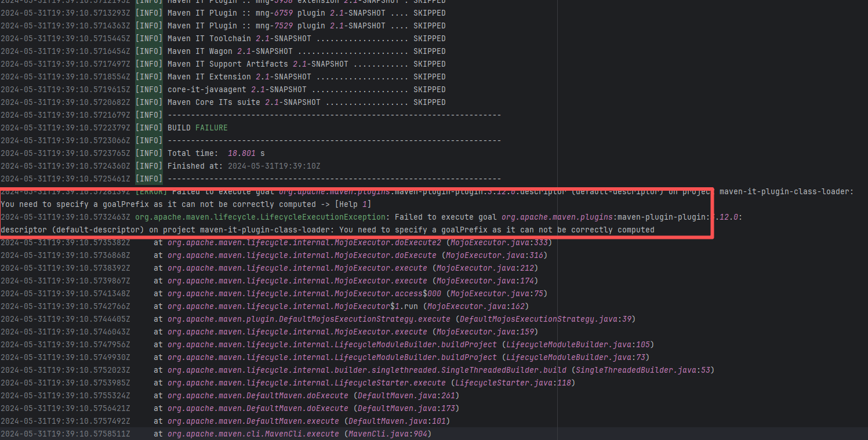Select the DefaultMaven.java:101 source link
The height and width of the screenshot is (440, 868).
point(397,421)
